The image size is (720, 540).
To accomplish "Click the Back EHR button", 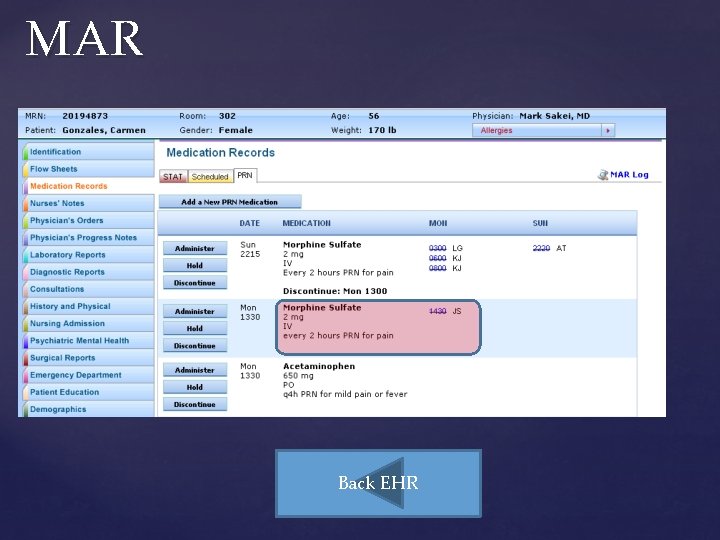I will click(378, 483).
